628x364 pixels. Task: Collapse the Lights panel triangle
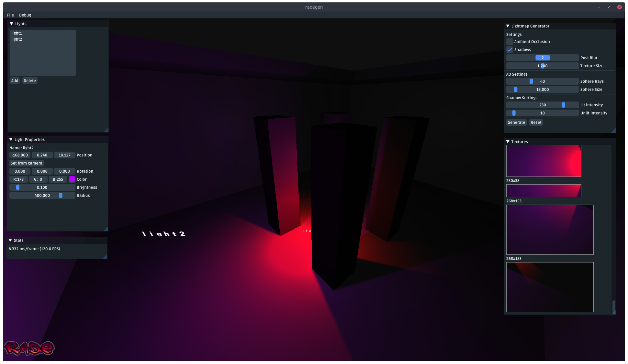(x=12, y=24)
